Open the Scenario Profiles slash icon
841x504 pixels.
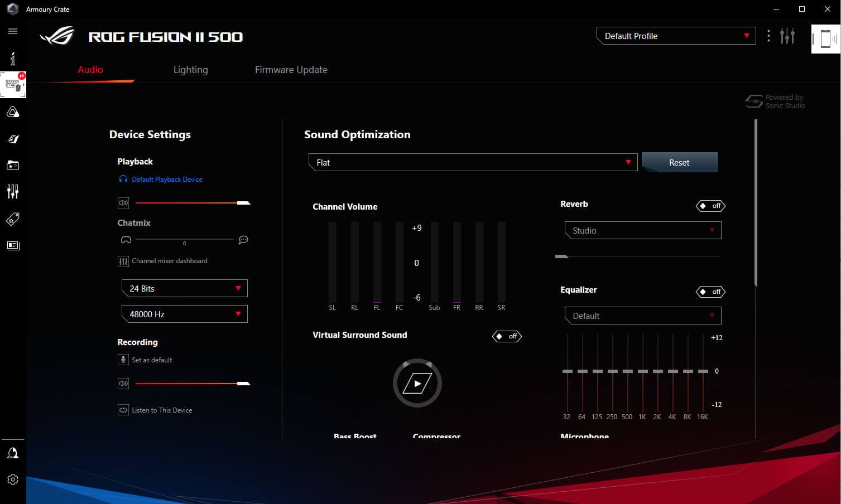pyautogui.click(x=13, y=139)
